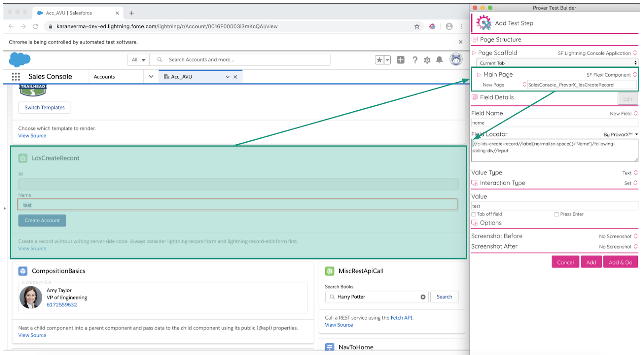Open the Acc_AVU tab actions chevron

tap(228, 77)
